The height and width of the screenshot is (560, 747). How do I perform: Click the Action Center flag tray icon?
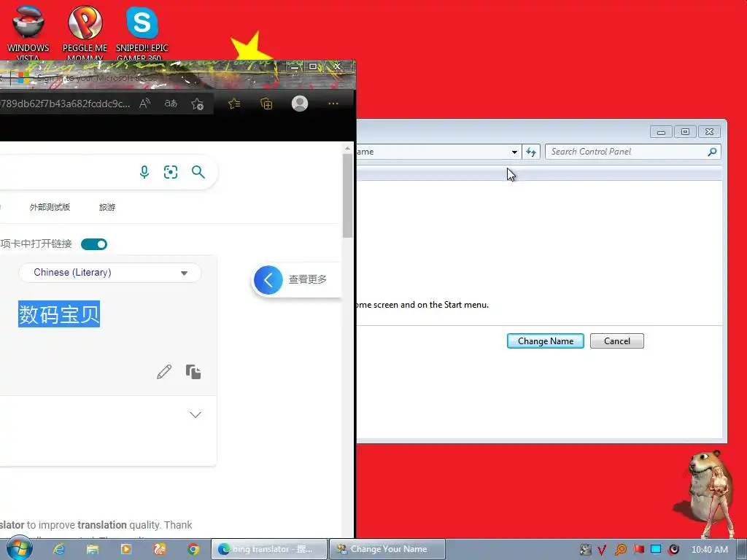pyautogui.click(x=638, y=549)
